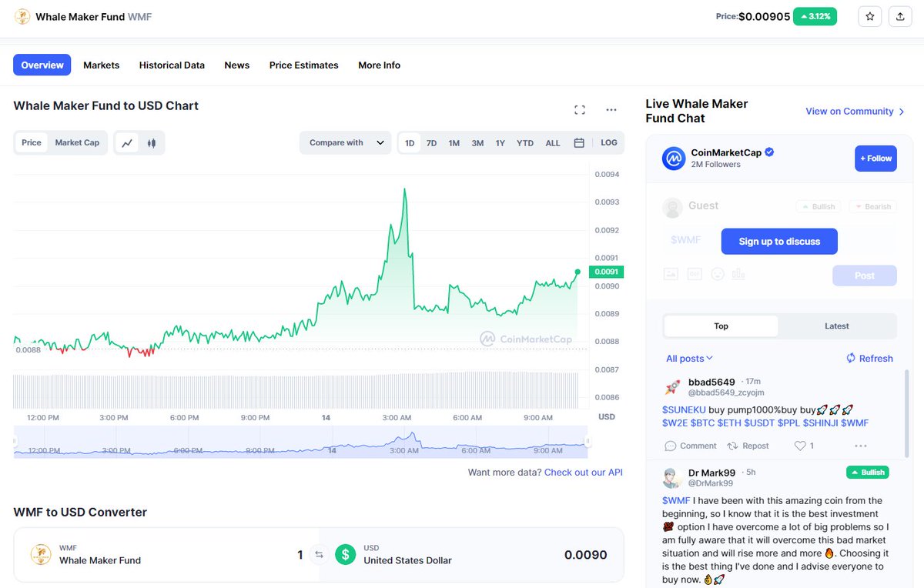Click the image attachment icon under post box
Viewport: 924px width, 588px height.
coord(671,273)
